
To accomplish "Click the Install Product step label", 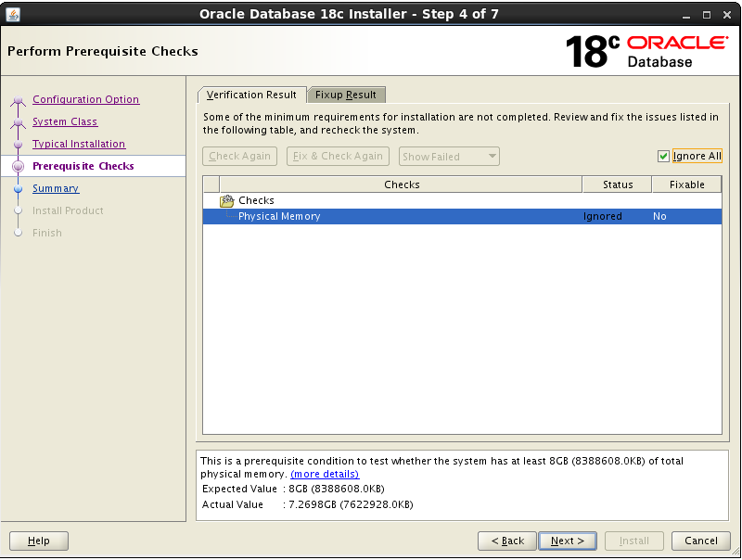I will click(x=68, y=210).
